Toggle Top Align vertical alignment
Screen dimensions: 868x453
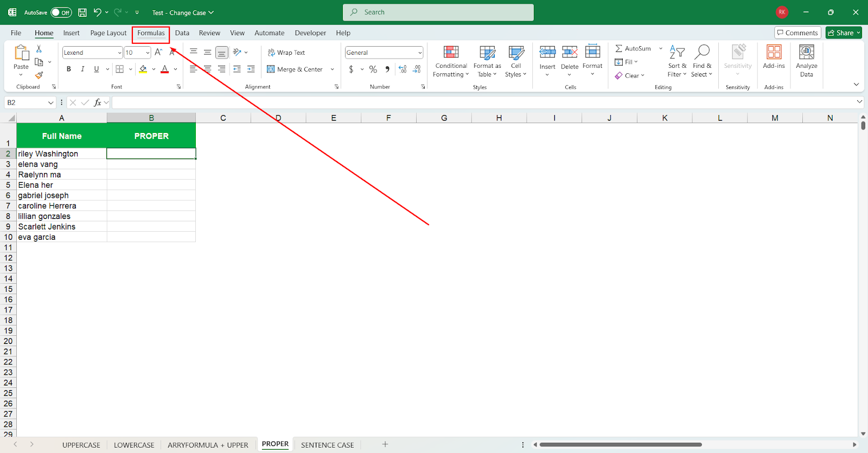(x=193, y=52)
